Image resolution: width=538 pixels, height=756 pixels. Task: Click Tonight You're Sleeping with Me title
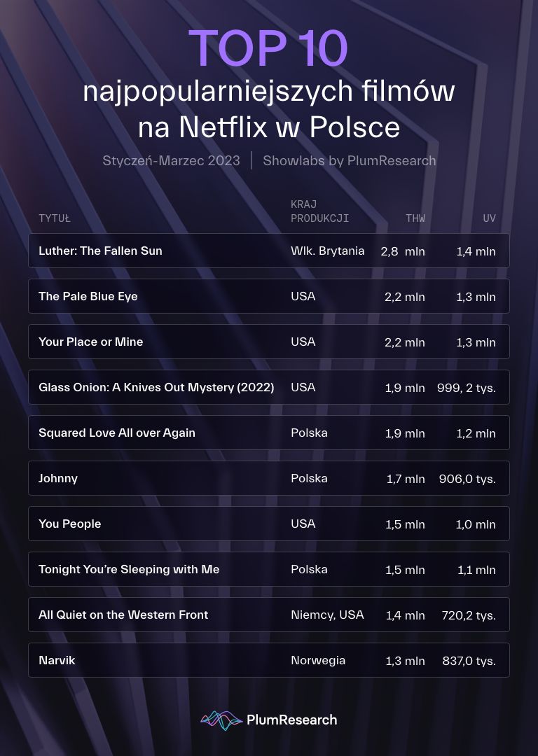click(129, 569)
